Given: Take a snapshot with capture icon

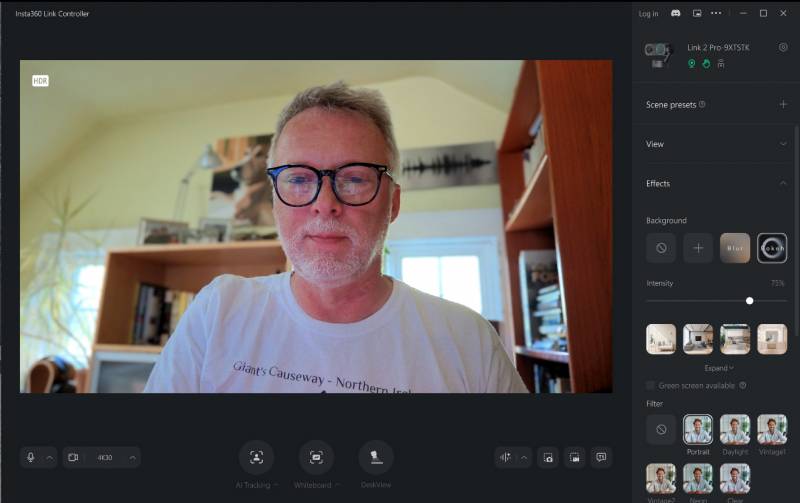Looking at the screenshot, I should (x=548, y=457).
